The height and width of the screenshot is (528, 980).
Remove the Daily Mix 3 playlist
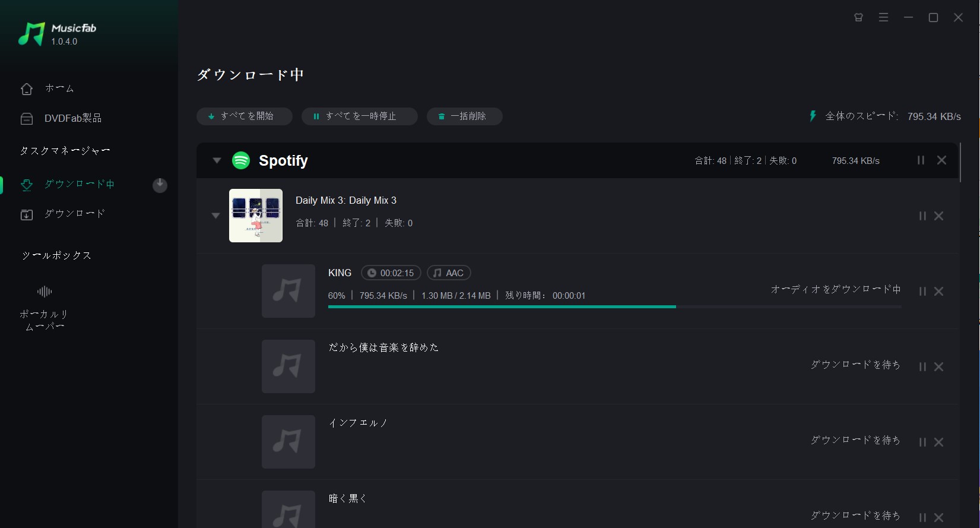939,216
